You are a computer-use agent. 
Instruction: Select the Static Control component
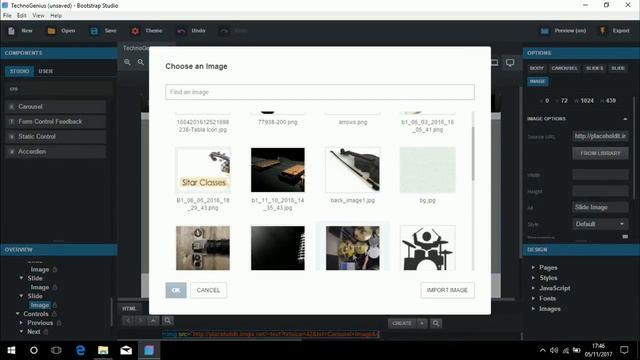(56, 136)
